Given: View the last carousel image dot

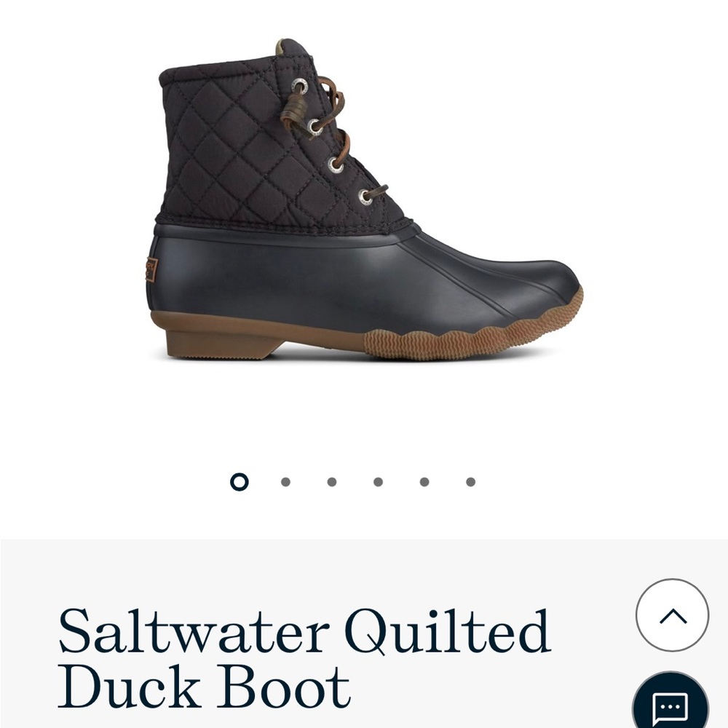Looking at the screenshot, I should 470,482.
